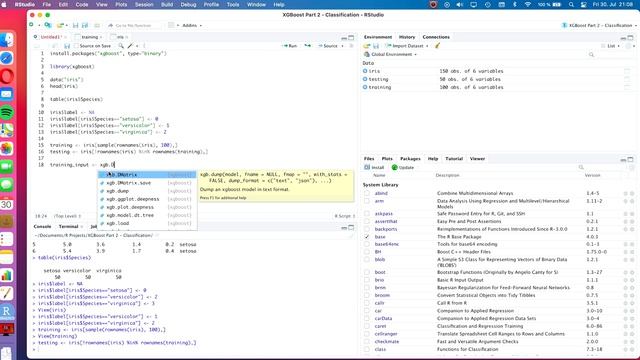Click the save current document icon in main toolbar
The width and height of the screenshot is (640, 360).
76,25
